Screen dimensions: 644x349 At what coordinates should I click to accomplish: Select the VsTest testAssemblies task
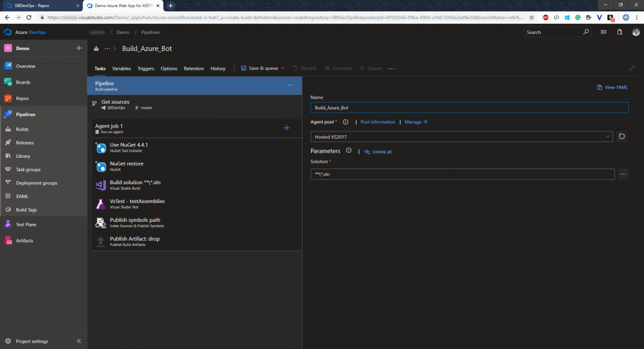coord(197,204)
